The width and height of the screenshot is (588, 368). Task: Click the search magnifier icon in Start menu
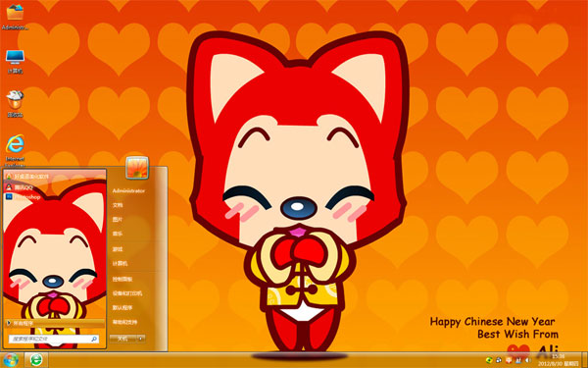tap(94, 340)
